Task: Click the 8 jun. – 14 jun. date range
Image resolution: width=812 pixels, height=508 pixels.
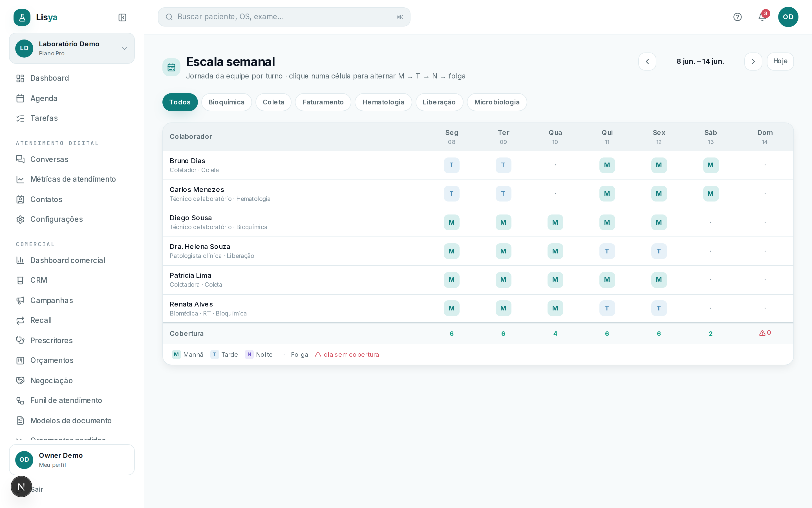Action: [700, 62]
